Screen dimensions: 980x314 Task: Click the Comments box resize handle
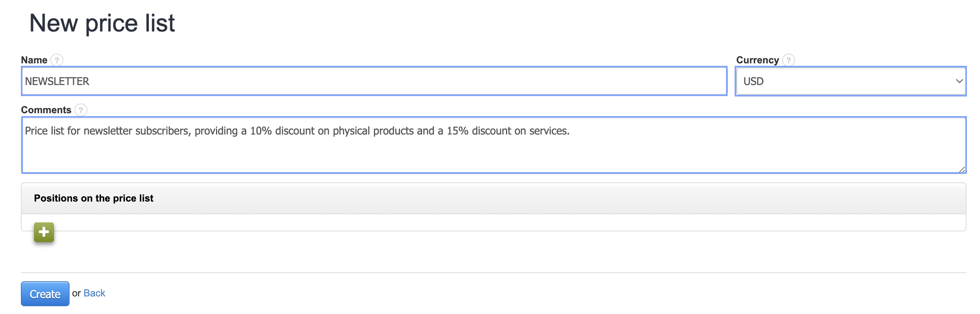(962, 169)
